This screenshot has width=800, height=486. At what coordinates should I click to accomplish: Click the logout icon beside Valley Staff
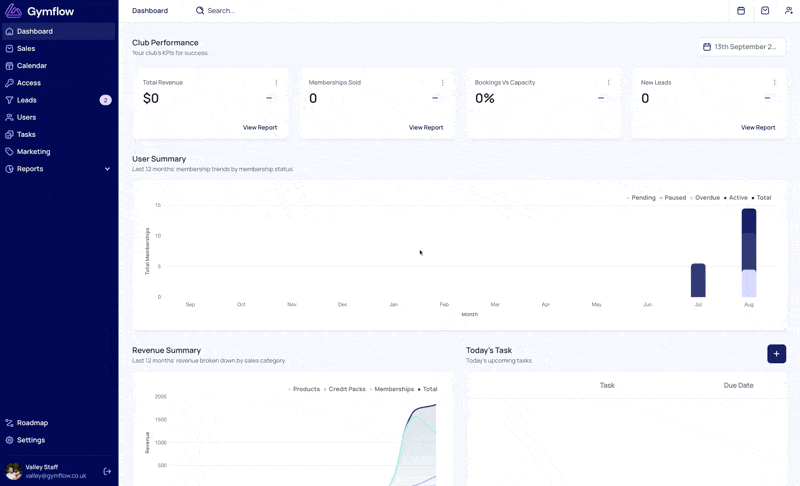click(x=107, y=471)
